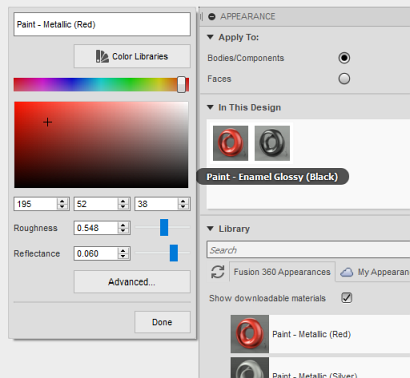Viewport: 410px width, 378px height.
Task: Click the Reflectance slider handle
Action: pyautogui.click(x=174, y=253)
